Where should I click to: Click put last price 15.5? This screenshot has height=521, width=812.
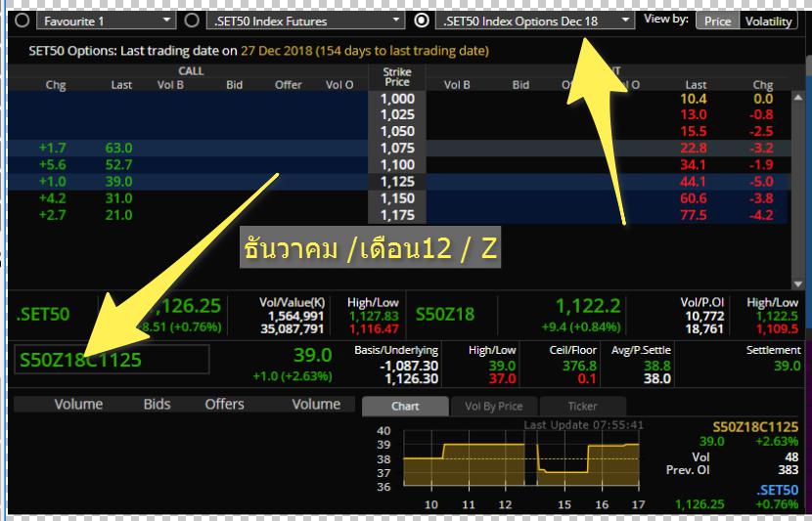pyautogui.click(x=694, y=131)
